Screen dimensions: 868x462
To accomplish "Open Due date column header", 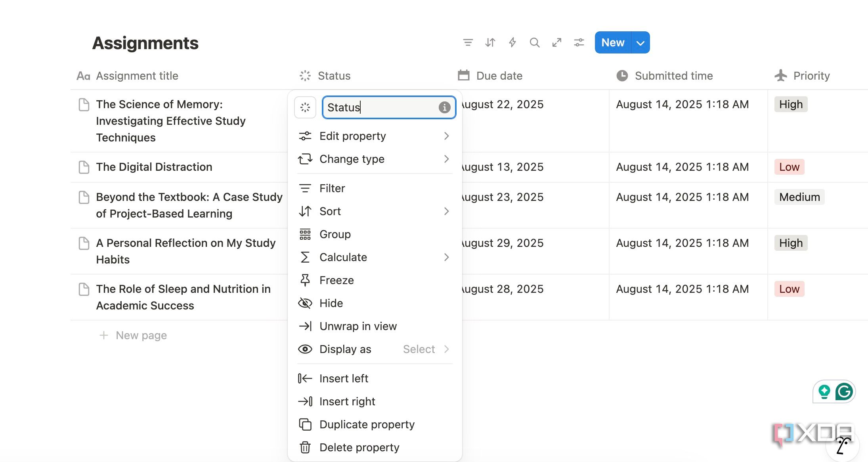I will click(490, 76).
